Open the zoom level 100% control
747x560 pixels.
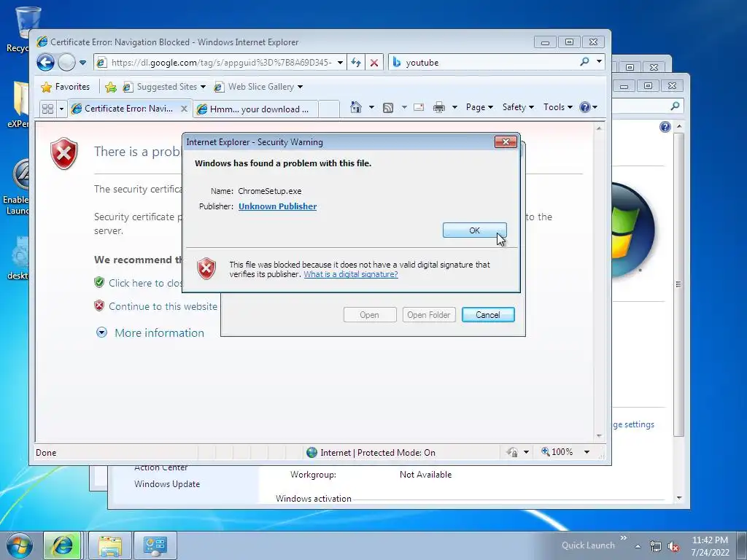(x=557, y=452)
